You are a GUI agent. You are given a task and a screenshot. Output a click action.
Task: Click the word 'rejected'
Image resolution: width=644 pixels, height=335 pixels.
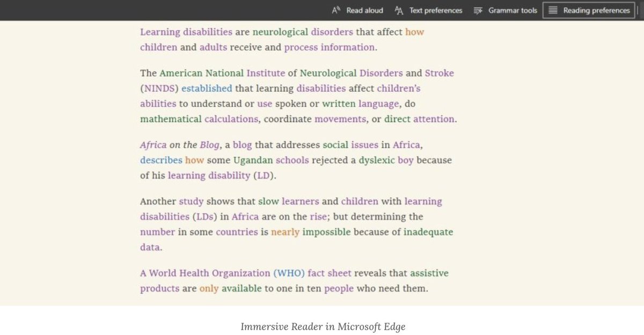point(330,160)
